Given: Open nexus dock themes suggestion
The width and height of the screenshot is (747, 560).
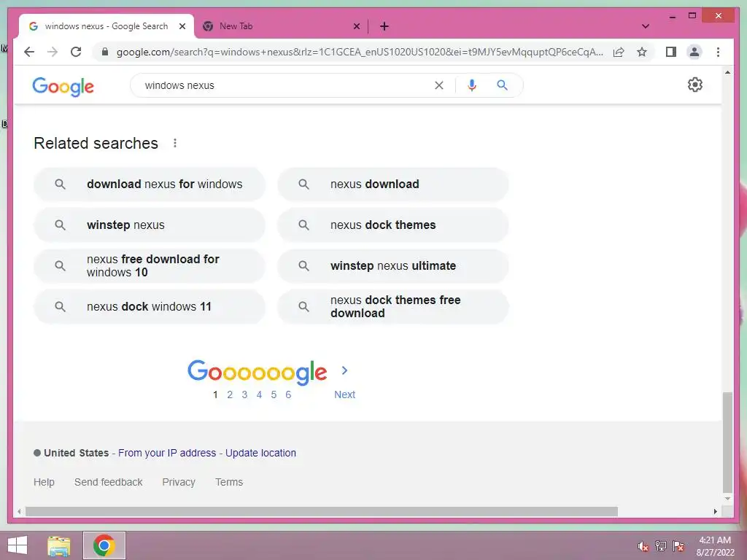Looking at the screenshot, I should pos(393,225).
